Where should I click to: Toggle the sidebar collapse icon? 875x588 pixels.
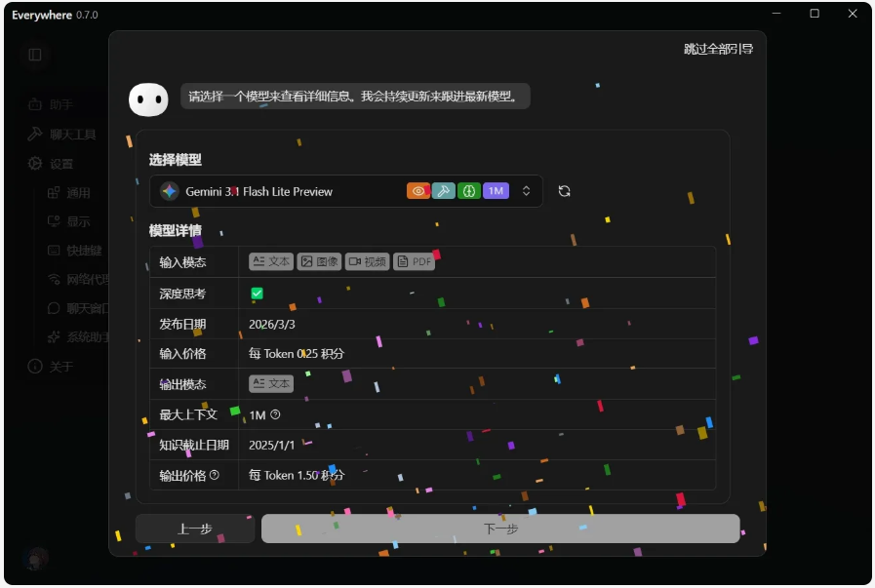point(35,55)
